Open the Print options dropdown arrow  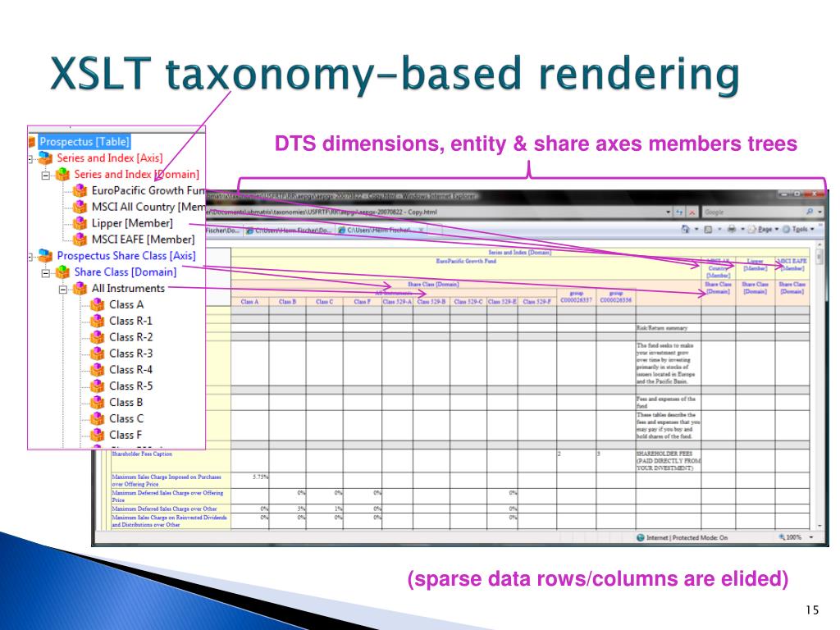[x=742, y=230]
